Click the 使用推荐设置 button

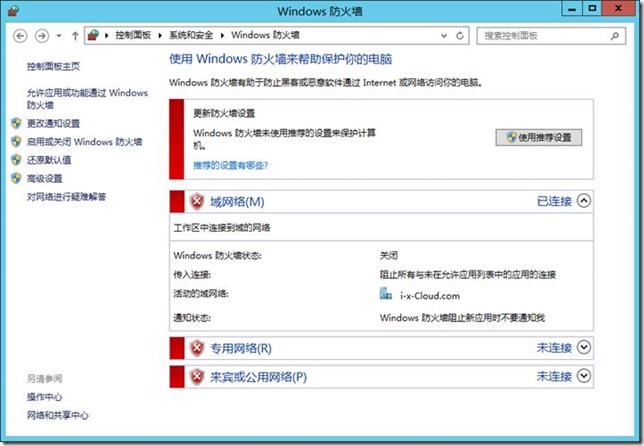[x=538, y=137]
